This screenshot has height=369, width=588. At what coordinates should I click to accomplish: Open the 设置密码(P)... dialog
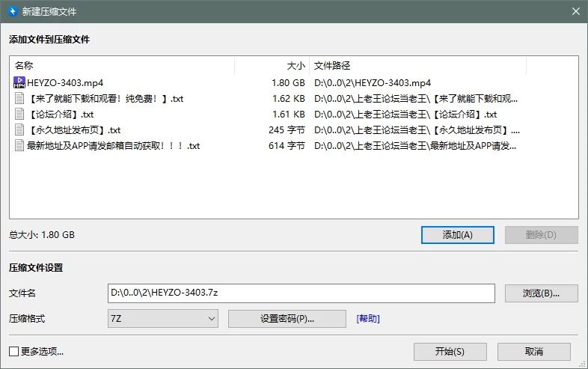pyautogui.click(x=287, y=319)
